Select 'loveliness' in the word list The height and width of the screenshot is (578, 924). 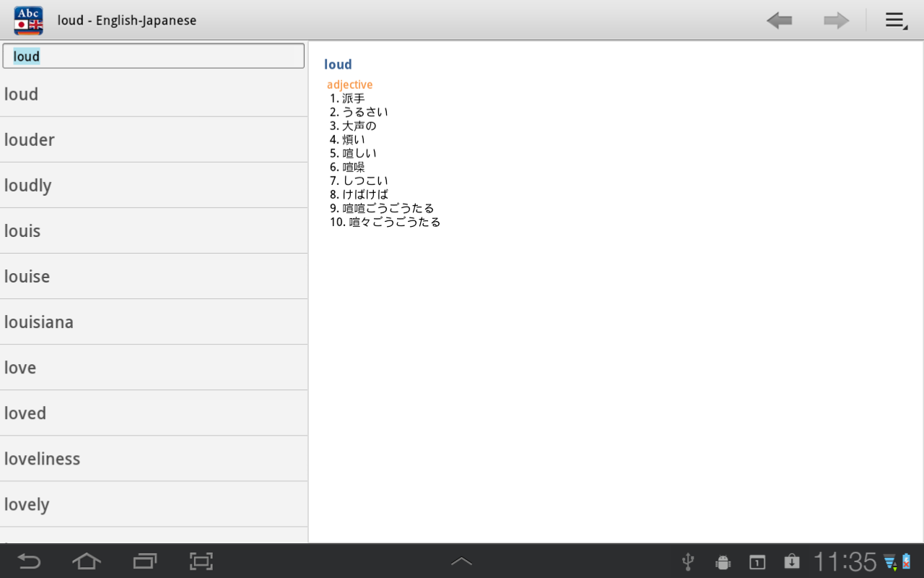click(x=154, y=458)
